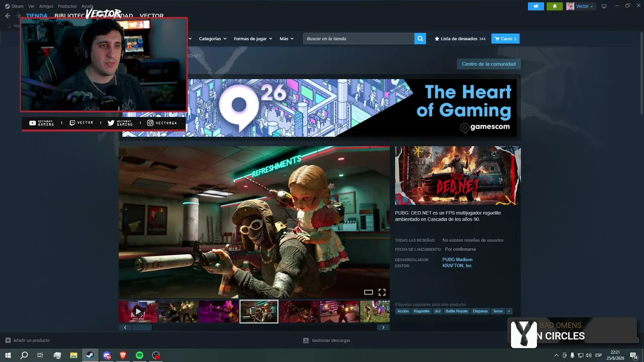Open the Productos menu
The height and width of the screenshot is (362, 644).
(67, 6)
